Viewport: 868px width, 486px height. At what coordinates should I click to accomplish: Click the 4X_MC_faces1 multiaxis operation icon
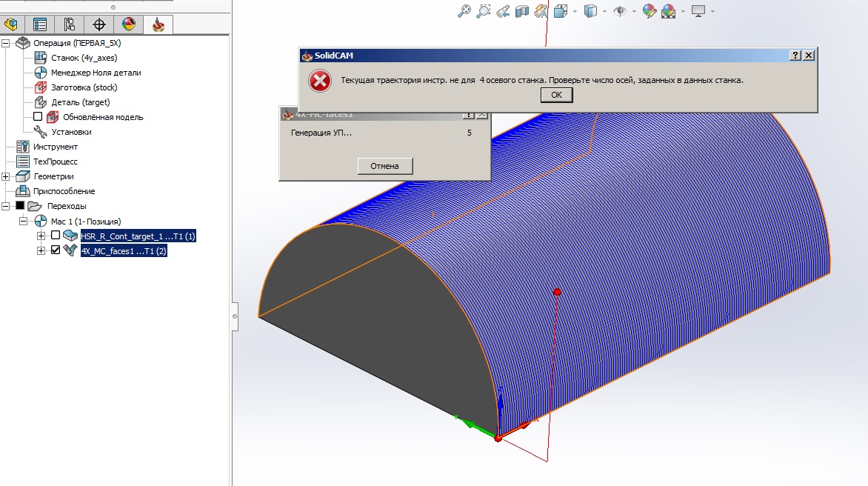(70, 250)
